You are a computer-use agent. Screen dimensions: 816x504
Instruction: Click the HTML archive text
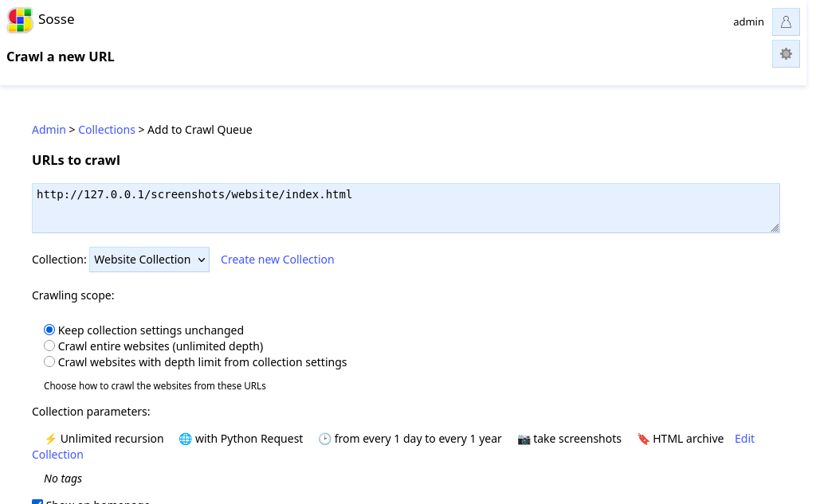click(x=688, y=439)
